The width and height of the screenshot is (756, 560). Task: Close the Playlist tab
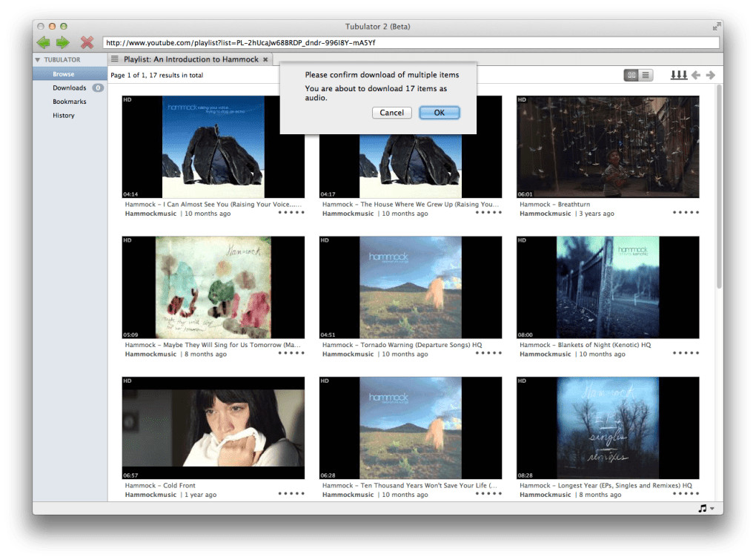pyautogui.click(x=265, y=59)
